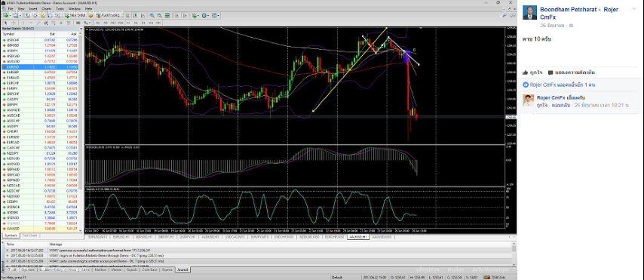Viewport: 644px width, 280px height.
Task: Switch chart to candlestick display
Action: pyautogui.click(x=135, y=15)
